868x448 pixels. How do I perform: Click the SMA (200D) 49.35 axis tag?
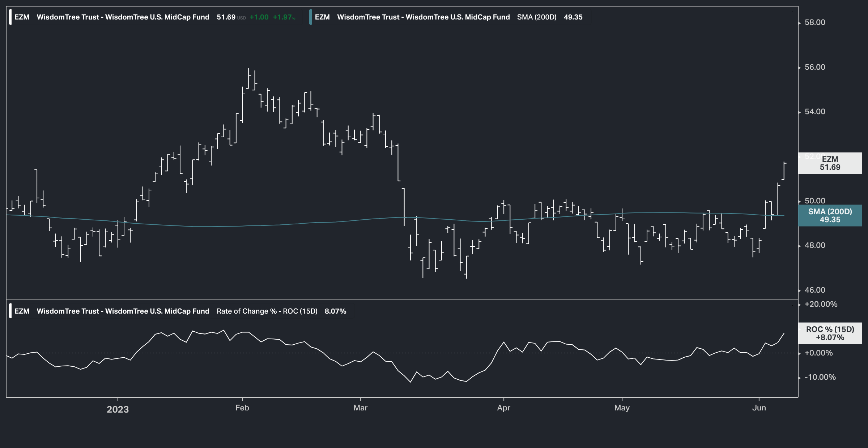[830, 216]
